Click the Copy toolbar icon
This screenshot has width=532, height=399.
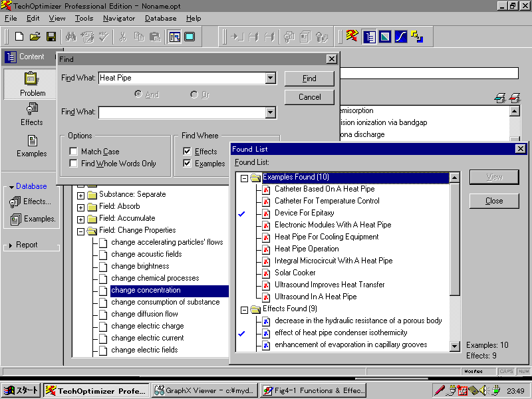139,37
